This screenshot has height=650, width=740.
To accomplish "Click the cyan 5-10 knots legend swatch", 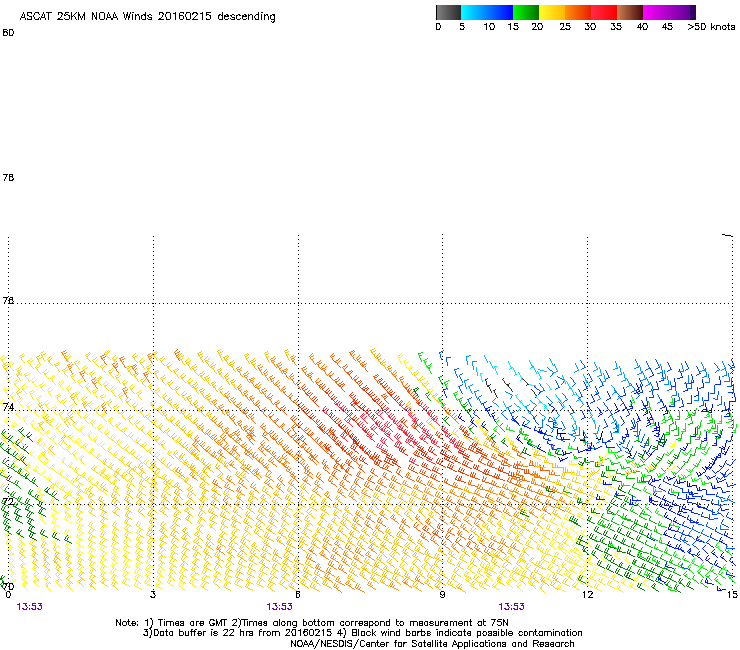I will tap(476, 12).
